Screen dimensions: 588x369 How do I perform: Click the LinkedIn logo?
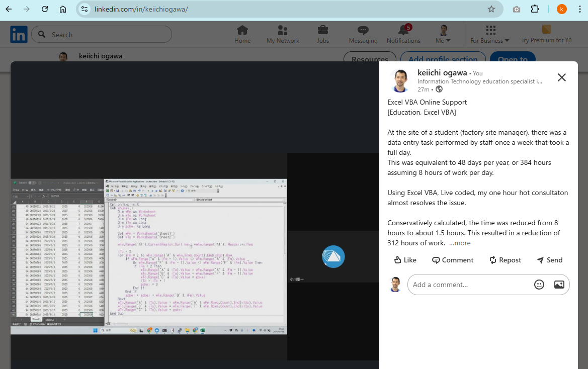click(19, 35)
